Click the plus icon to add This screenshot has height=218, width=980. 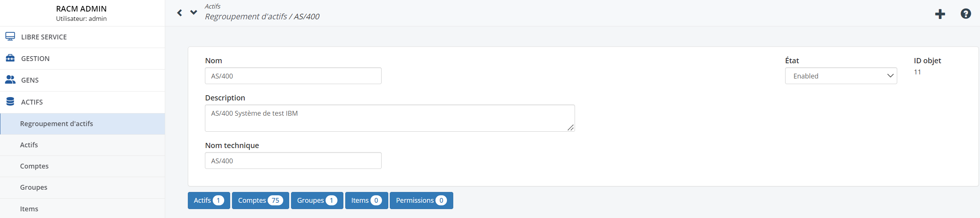click(x=940, y=14)
